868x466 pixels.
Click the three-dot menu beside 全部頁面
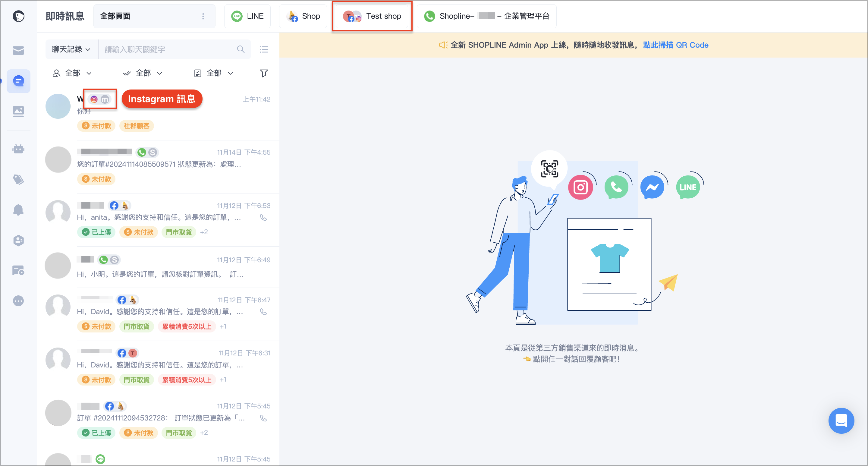tap(203, 16)
